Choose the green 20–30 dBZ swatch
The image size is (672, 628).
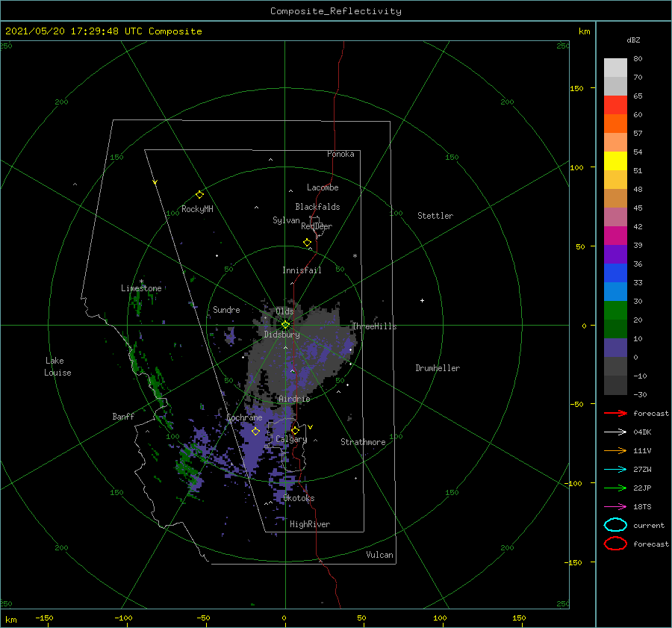615,311
